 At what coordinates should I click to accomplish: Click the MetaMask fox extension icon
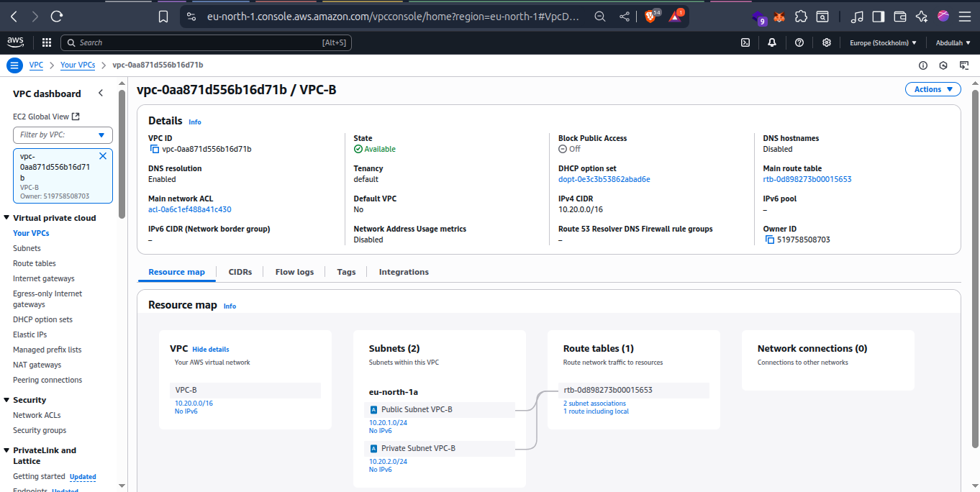pyautogui.click(x=779, y=17)
